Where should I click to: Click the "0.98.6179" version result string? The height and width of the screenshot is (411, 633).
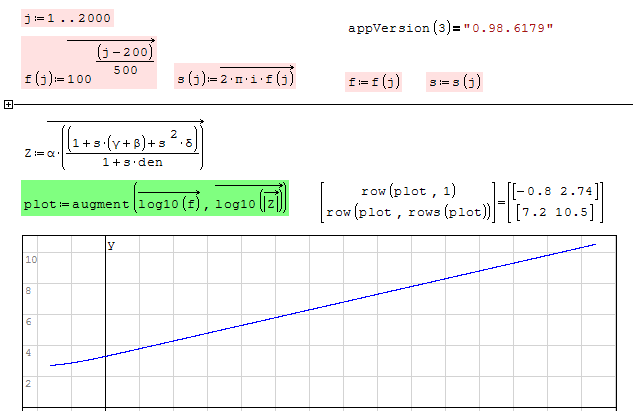pyautogui.click(x=506, y=29)
